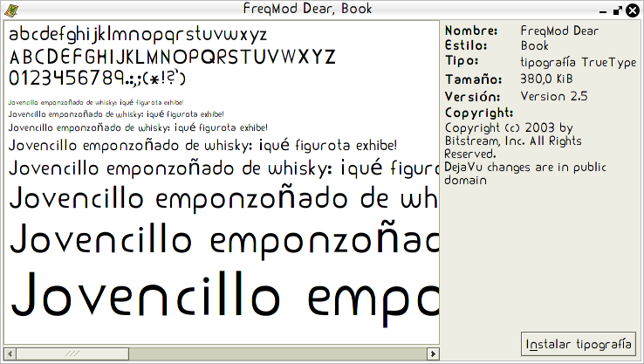Click the window title FreqMod Dear, Book

308,9
